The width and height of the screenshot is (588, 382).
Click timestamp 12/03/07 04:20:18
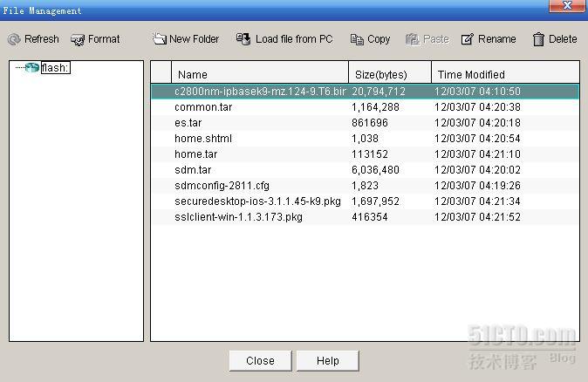(x=477, y=123)
